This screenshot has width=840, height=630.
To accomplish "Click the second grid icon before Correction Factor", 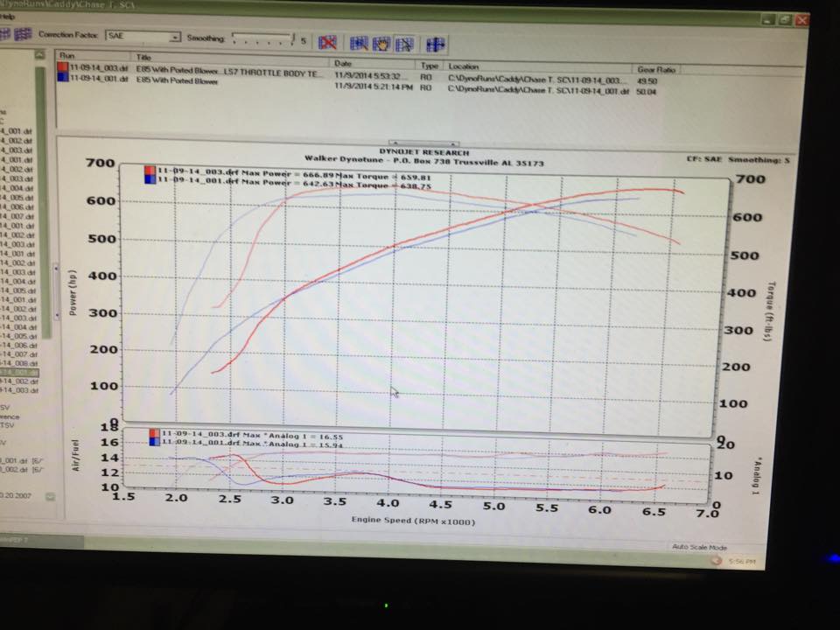I will point(24,35).
